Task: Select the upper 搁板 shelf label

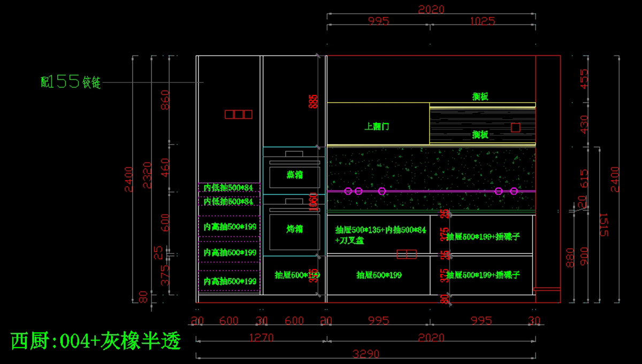Action: pyautogui.click(x=480, y=97)
